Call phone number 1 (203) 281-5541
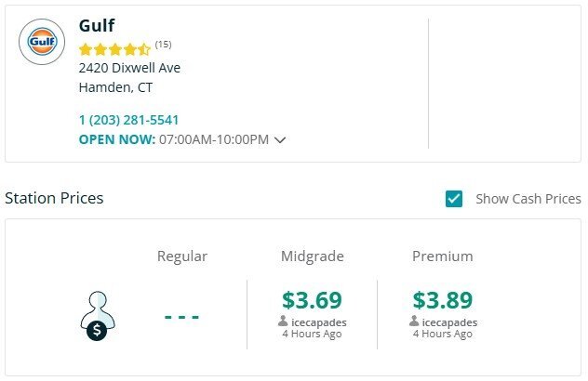Image resolution: width=588 pixels, height=381 pixels. coord(128,120)
